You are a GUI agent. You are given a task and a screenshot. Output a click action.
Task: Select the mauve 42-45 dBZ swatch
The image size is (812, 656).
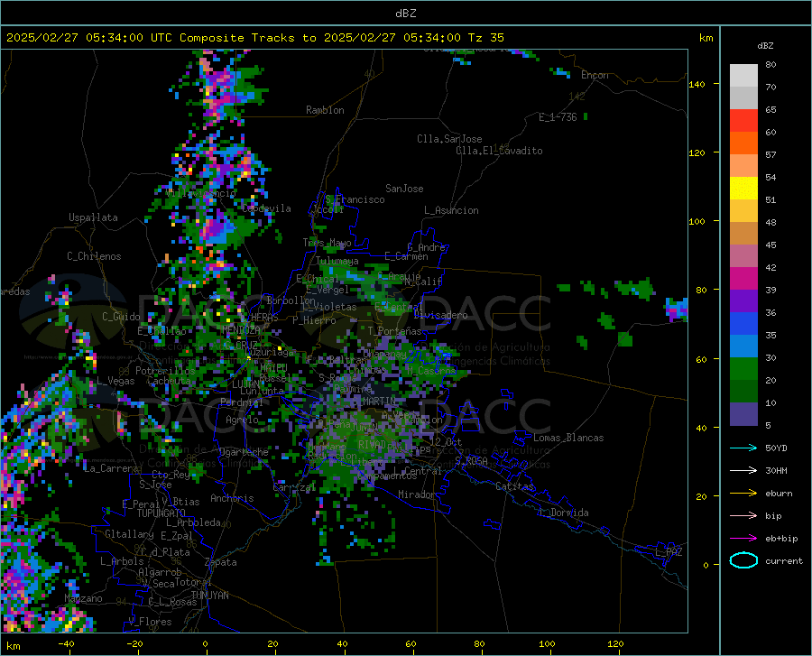coord(743,255)
